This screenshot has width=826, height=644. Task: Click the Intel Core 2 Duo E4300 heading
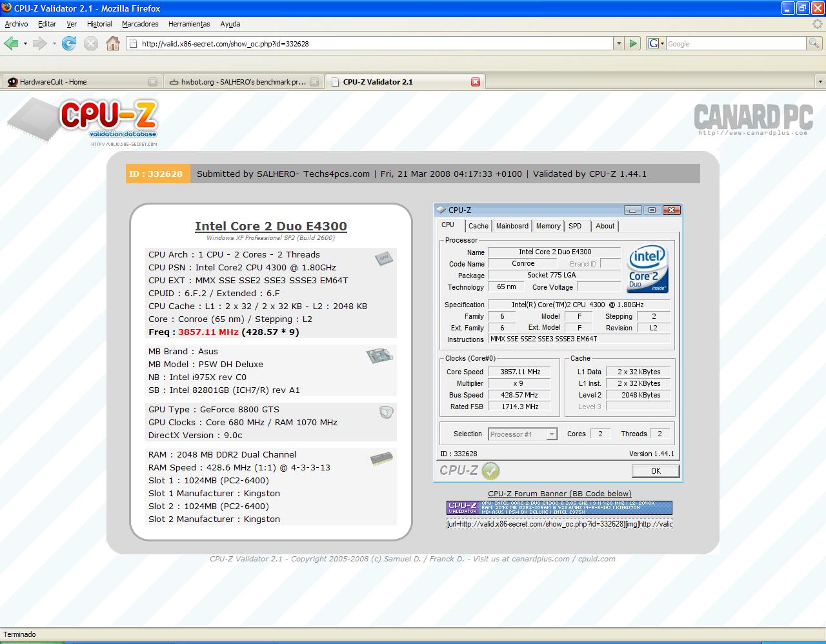(x=271, y=226)
